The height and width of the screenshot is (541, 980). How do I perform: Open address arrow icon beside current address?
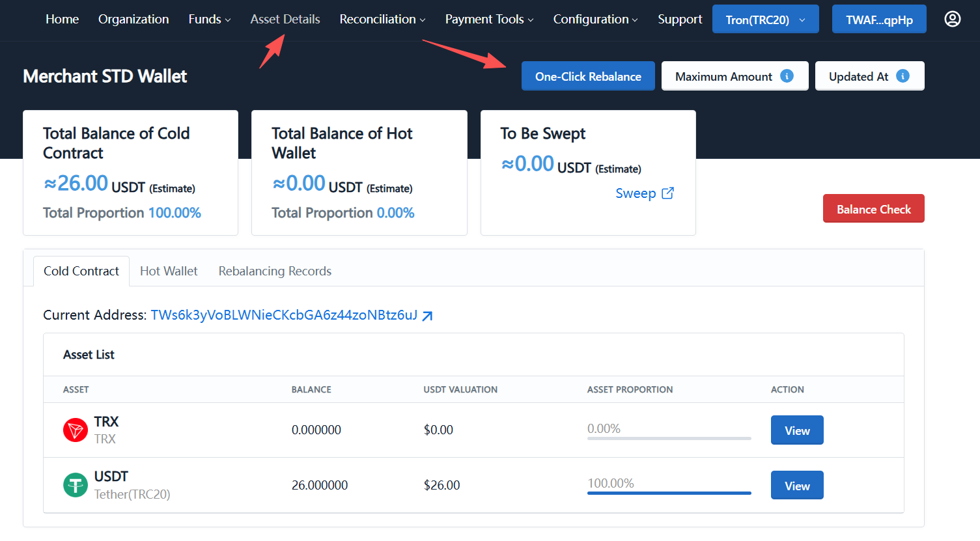[x=427, y=316]
